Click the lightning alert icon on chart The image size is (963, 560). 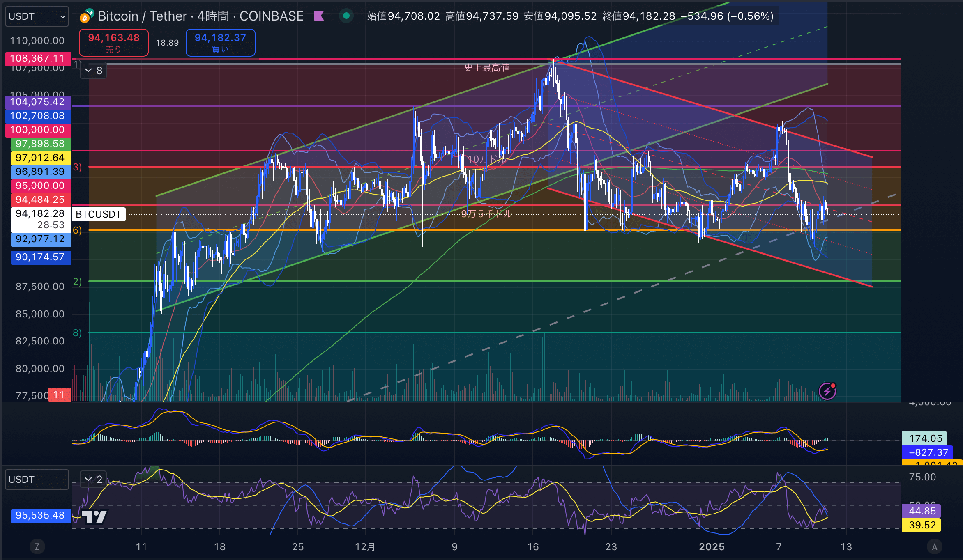pyautogui.click(x=827, y=391)
